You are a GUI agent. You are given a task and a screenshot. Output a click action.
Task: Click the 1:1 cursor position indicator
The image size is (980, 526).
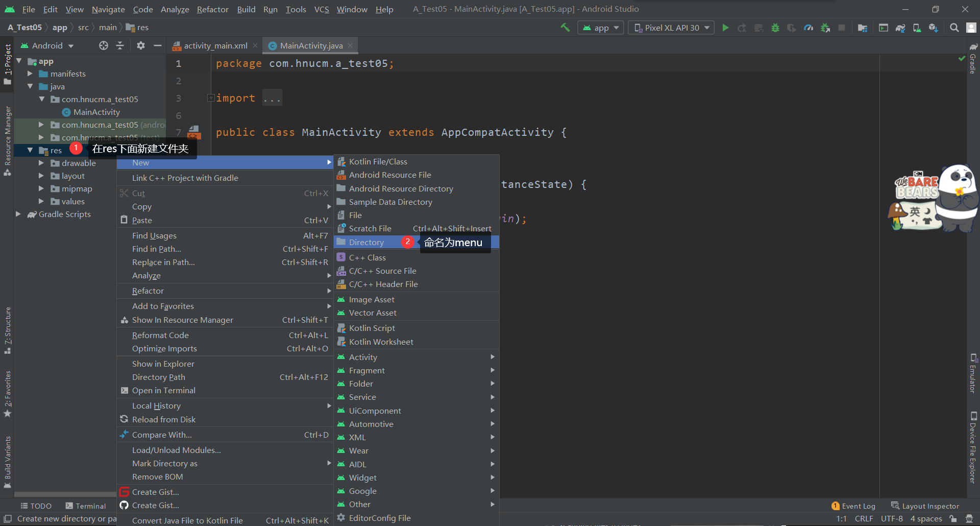tap(841, 519)
